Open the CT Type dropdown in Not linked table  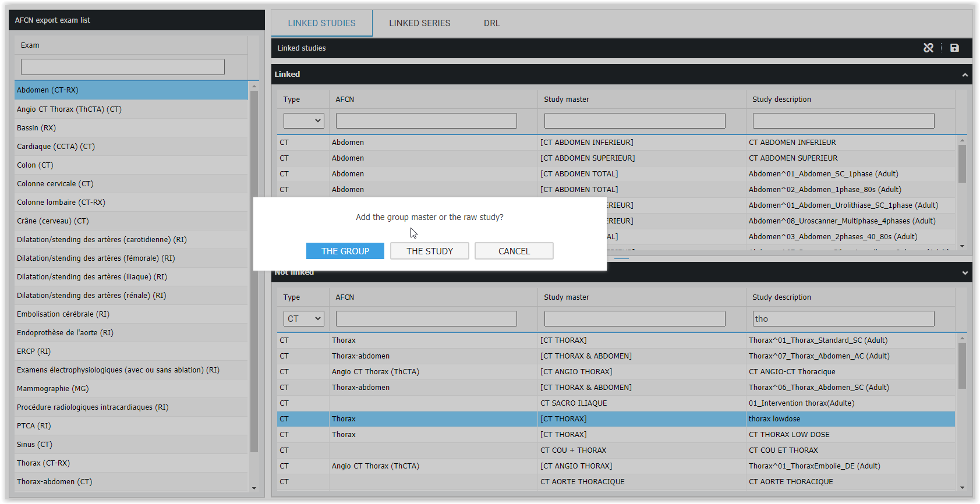[303, 318]
